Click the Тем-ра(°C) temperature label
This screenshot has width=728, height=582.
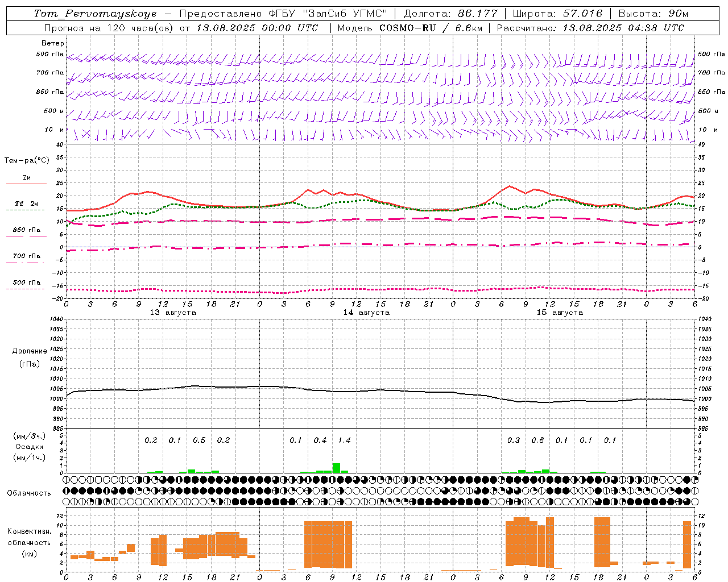tap(27, 161)
